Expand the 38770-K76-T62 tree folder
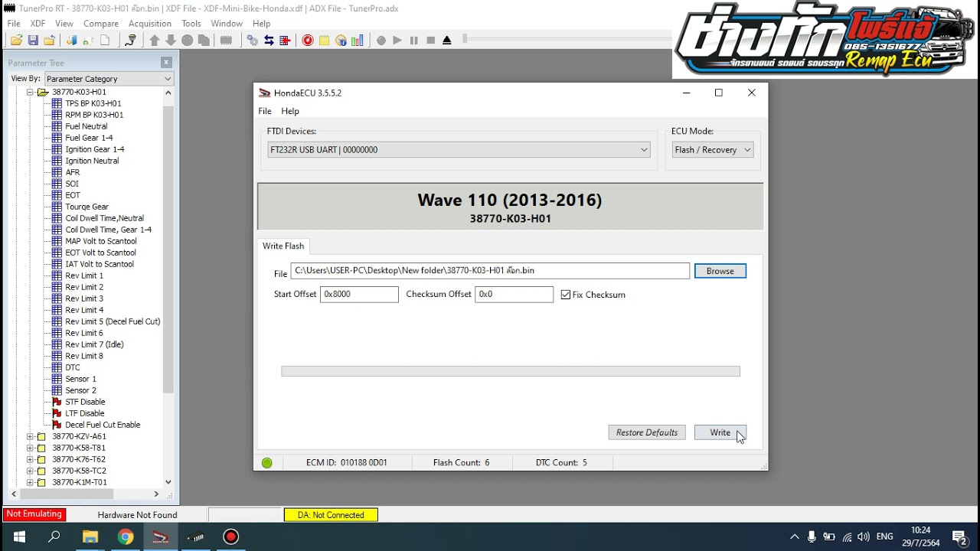Viewport: 980px width, 551px height. coord(31,459)
